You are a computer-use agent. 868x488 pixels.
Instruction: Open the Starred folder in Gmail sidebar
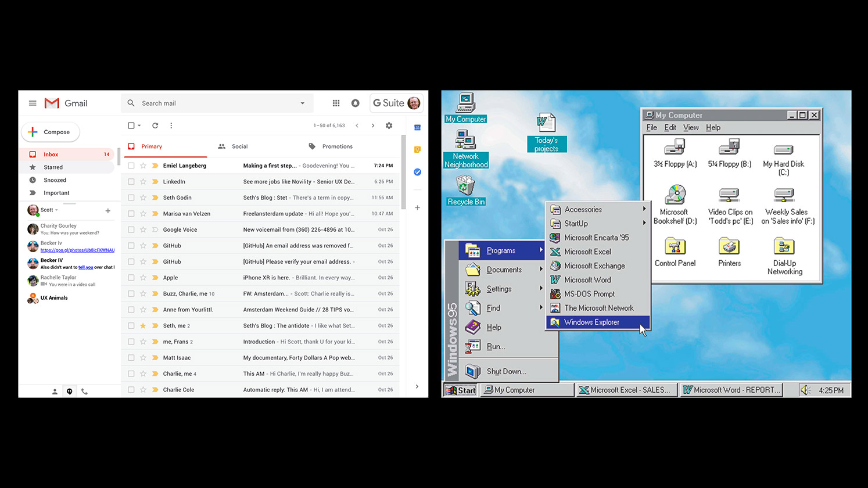coord(67,167)
